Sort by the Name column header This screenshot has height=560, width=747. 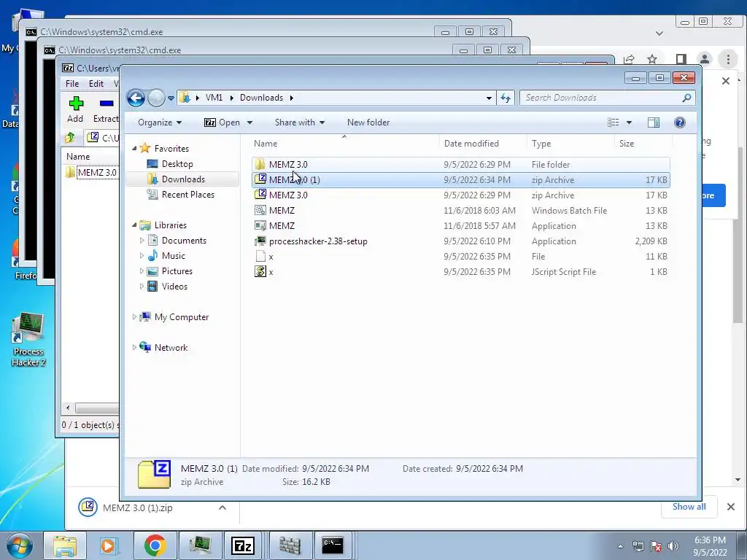[x=345, y=144]
